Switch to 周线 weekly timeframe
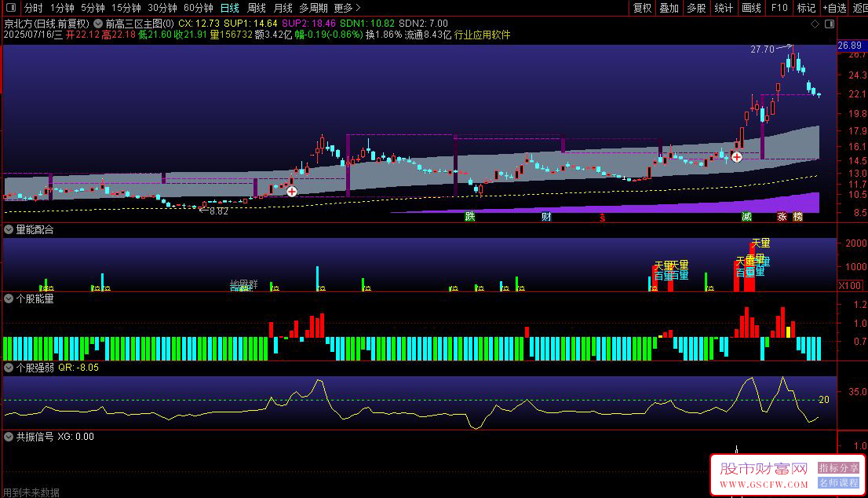The image size is (868, 498). click(x=257, y=8)
